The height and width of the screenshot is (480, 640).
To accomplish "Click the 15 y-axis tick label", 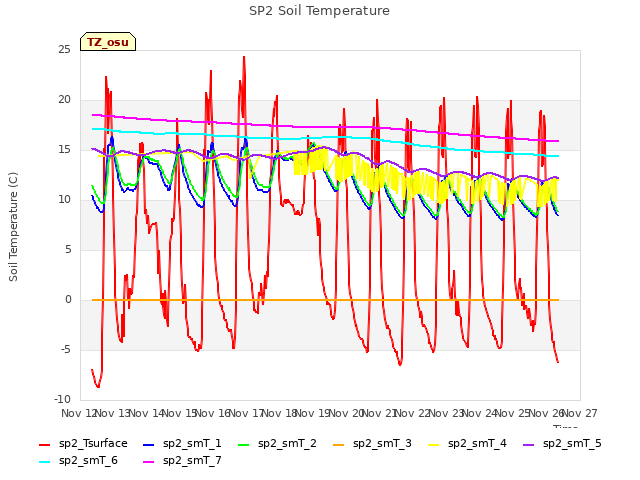I will (64, 150).
